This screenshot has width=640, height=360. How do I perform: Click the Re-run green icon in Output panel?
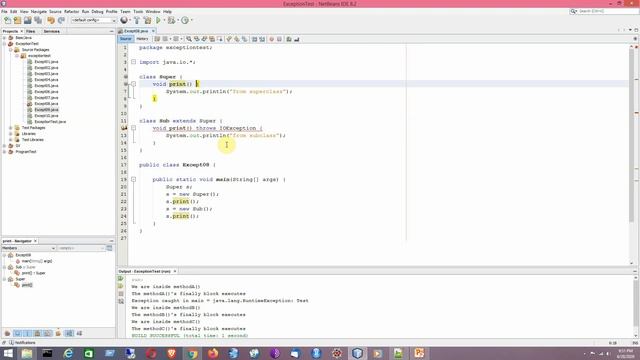tap(121, 279)
